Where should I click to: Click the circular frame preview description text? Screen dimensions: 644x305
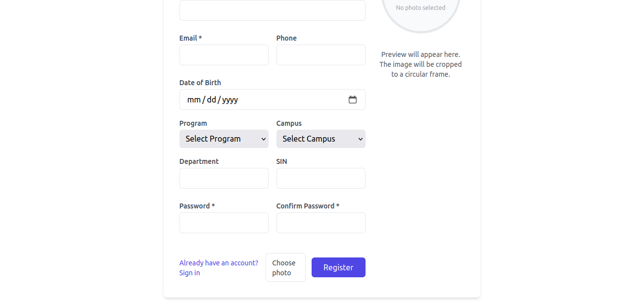[x=420, y=64]
